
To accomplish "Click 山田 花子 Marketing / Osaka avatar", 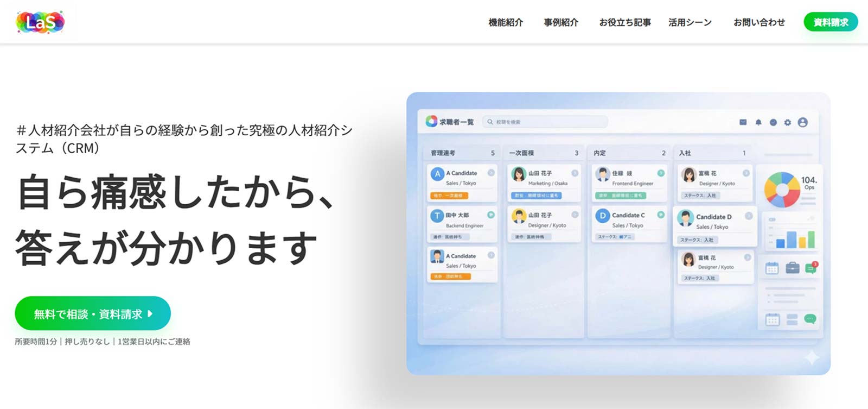I will 519,174.
